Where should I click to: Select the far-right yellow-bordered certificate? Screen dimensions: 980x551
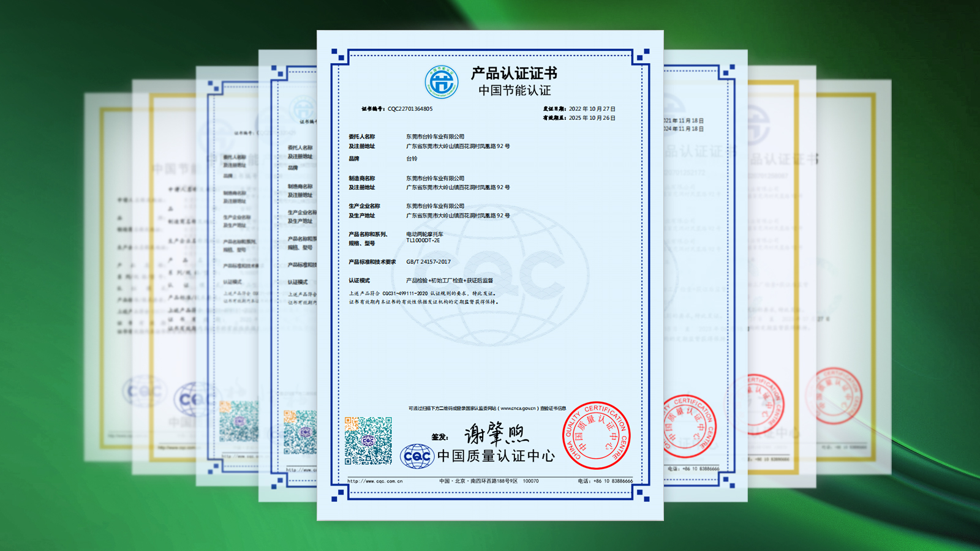tap(853, 277)
